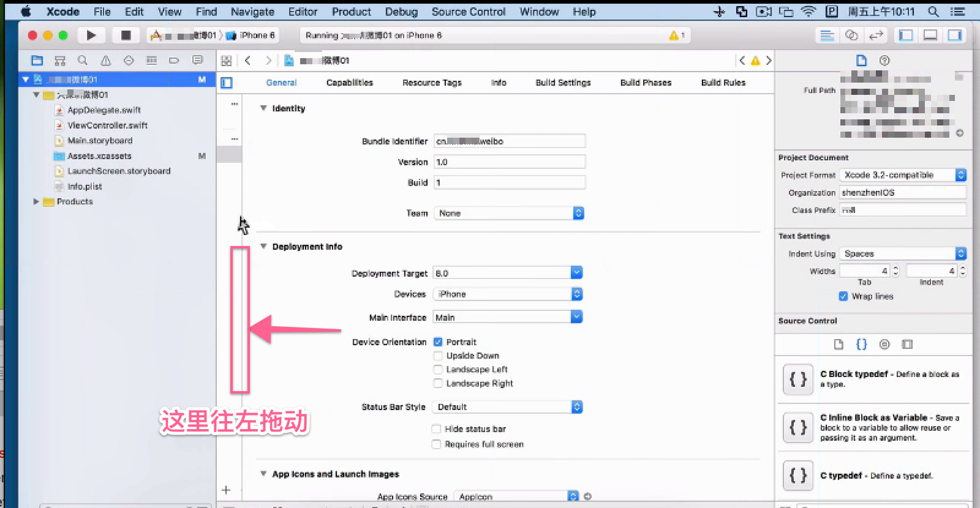Image resolution: width=980 pixels, height=508 pixels.
Task: Open the Issue navigator
Action: click(x=106, y=61)
